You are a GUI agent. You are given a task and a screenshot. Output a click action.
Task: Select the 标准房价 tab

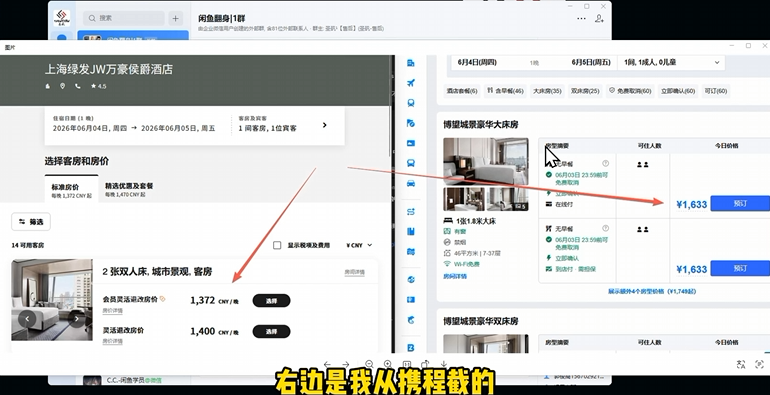coord(71,190)
